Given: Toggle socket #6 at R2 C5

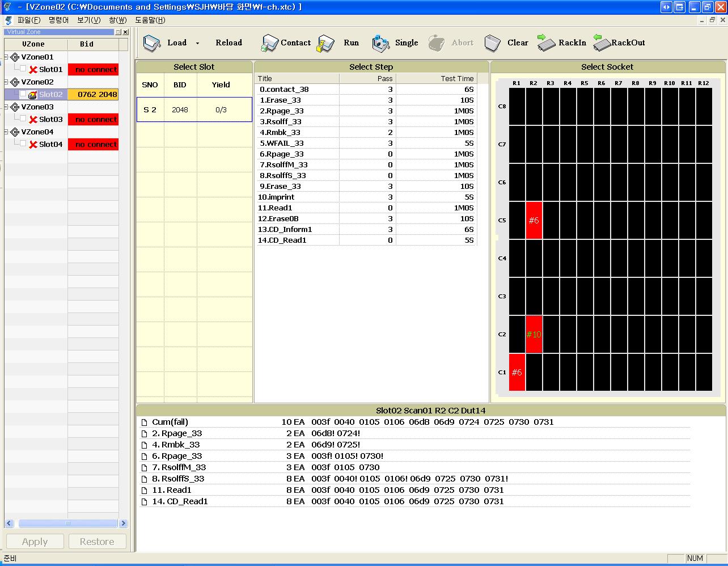Looking at the screenshot, I should pyautogui.click(x=534, y=221).
